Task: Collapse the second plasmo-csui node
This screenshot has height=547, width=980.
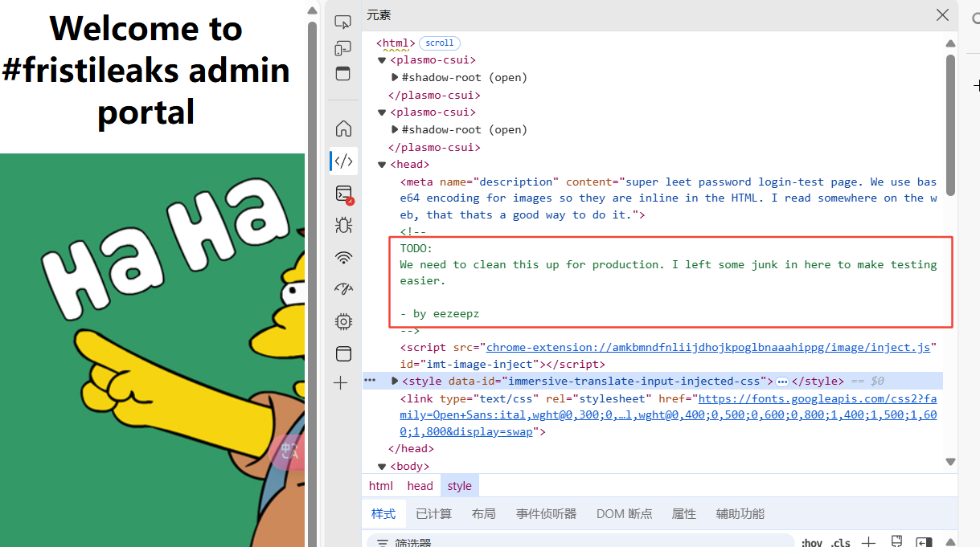Action: [382, 112]
